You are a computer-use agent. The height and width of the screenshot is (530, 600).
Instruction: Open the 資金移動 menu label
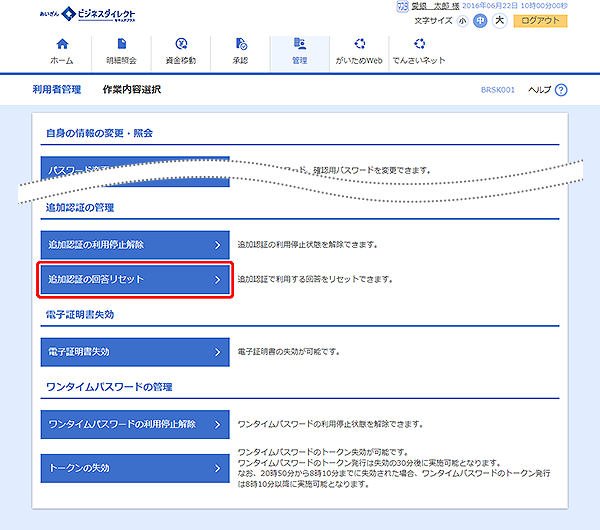tap(181, 60)
